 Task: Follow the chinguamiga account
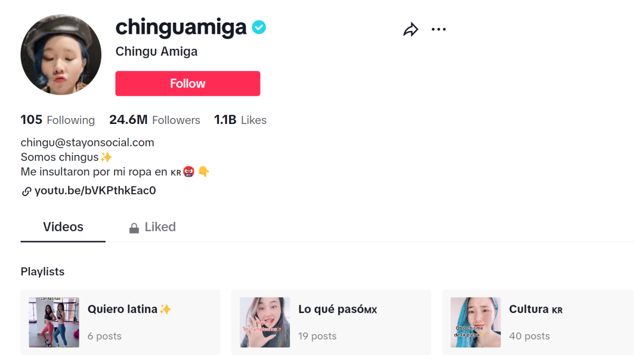click(187, 83)
